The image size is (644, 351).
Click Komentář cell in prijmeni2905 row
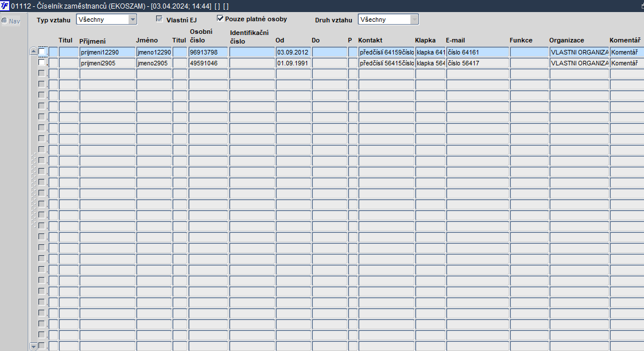[x=627, y=63]
